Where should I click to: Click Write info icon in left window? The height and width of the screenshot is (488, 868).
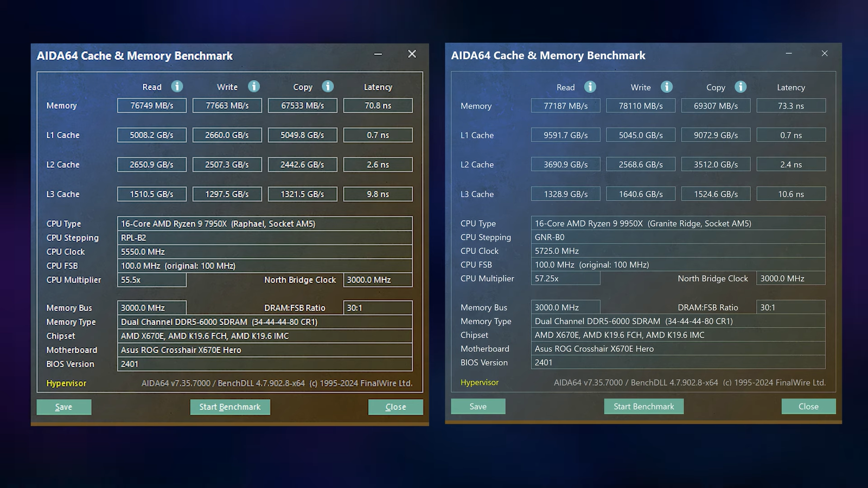point(254,86)
